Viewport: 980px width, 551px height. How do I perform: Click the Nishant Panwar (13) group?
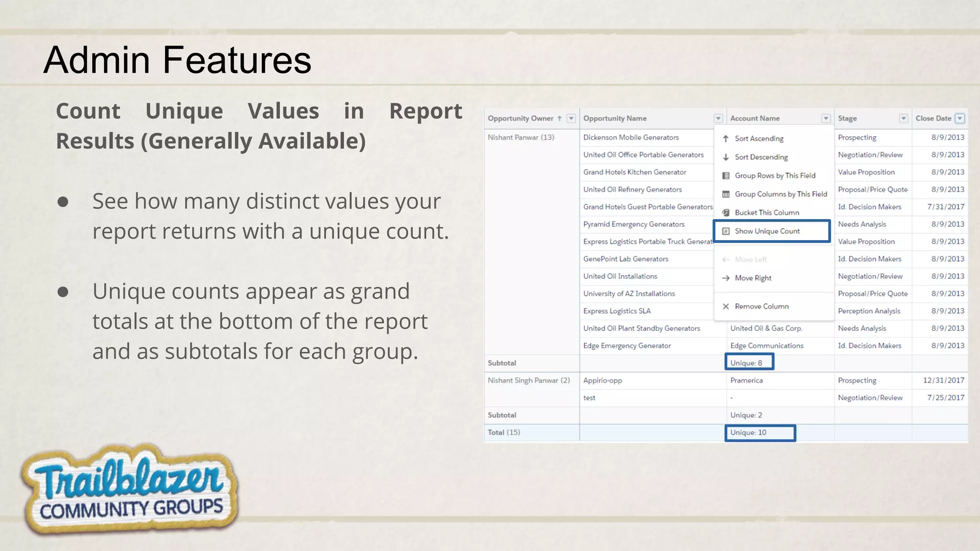(x=521, y=137)
